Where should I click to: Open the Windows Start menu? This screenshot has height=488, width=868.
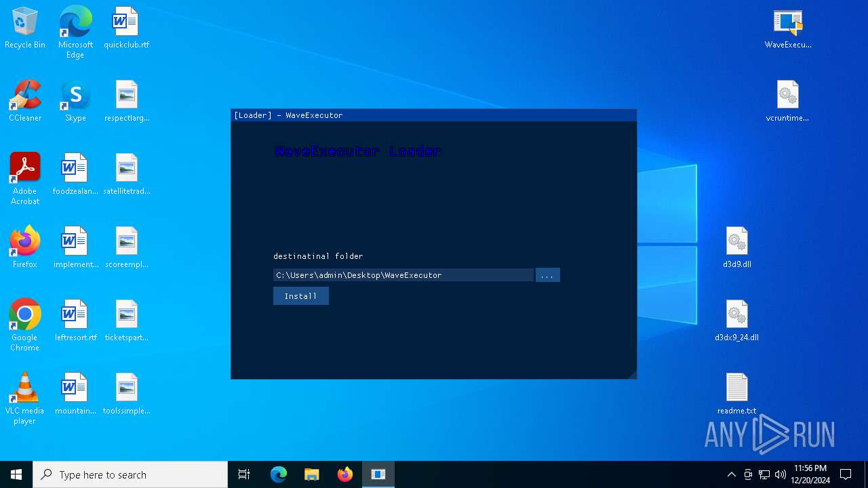tap(16, 474)
